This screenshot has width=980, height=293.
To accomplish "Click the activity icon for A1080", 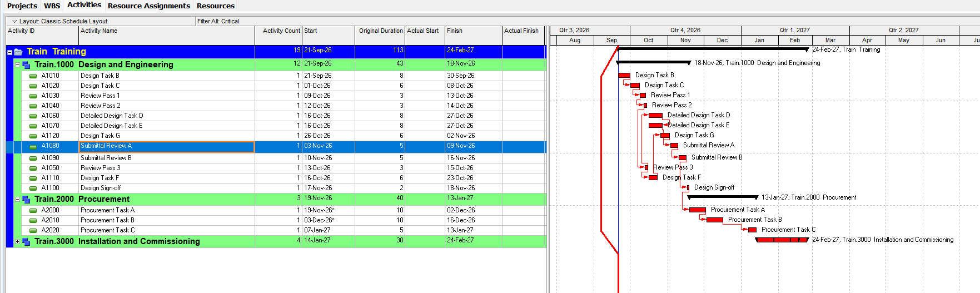I will click(x=33, y=147).
